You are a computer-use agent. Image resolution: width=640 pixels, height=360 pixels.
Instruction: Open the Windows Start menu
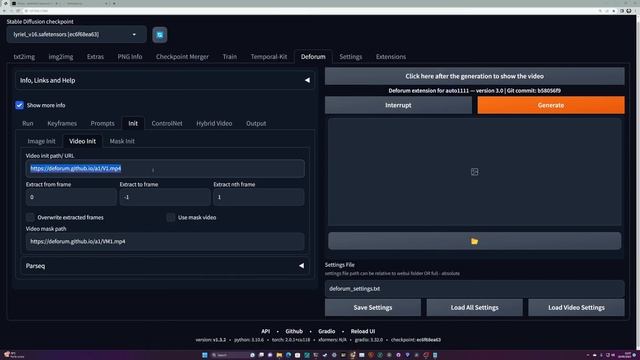(204, 355)
